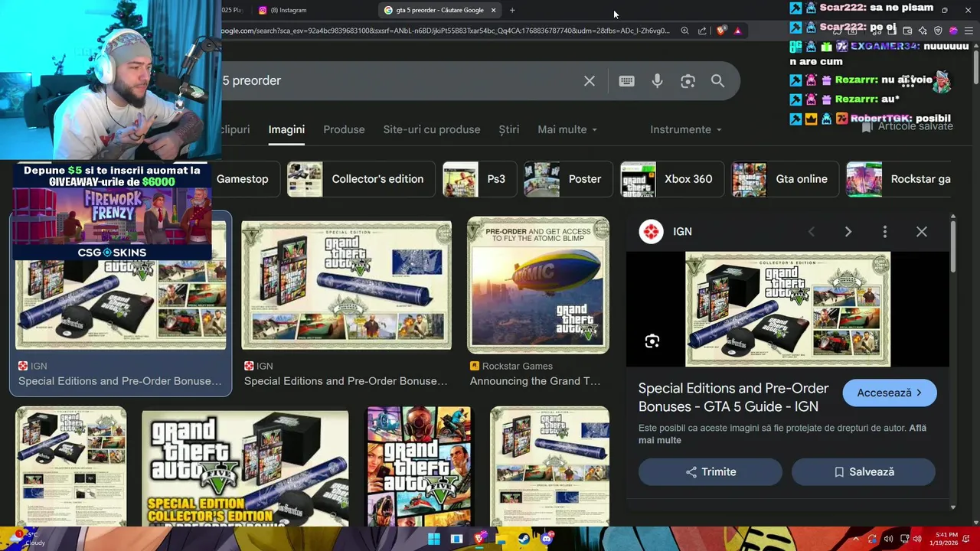This screenshot has height=551, width=980.
Task: Filter images by Collector's edition chip
Action: [361, 179]
